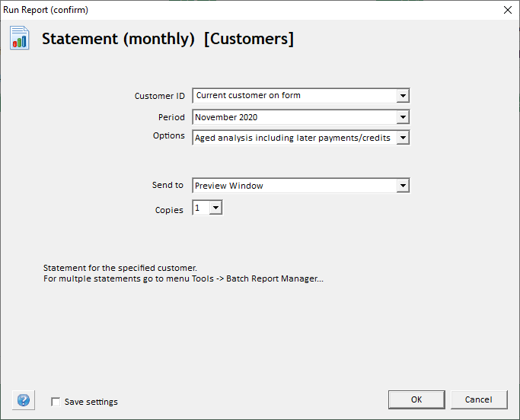Open help via the blue question icon
This screenshot has height=420, width=520.
(24, 400)
